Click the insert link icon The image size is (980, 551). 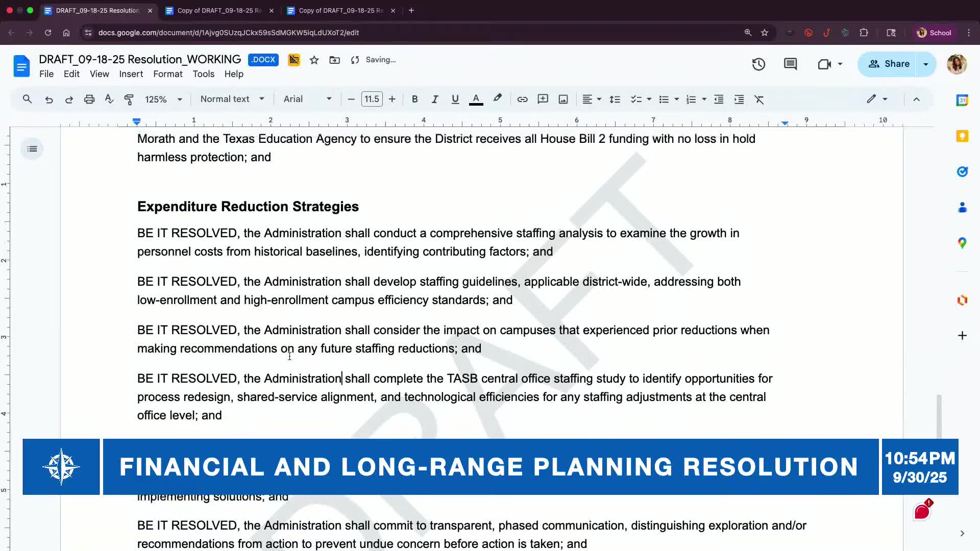(x=522, y=99)
